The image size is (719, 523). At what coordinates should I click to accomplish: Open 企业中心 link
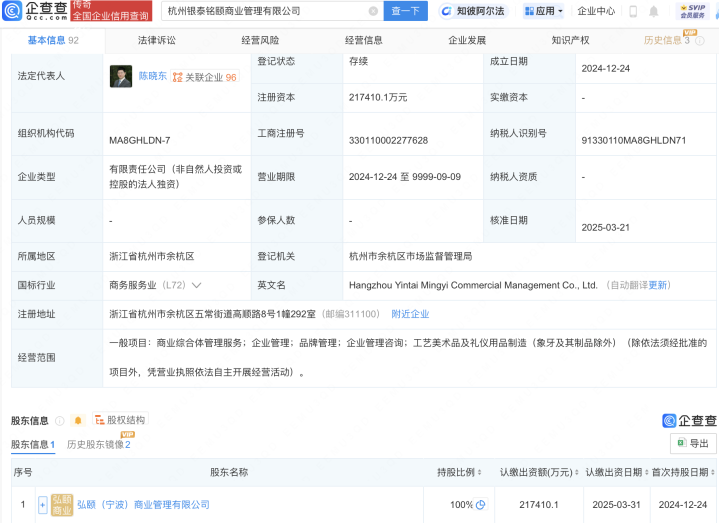596,11
